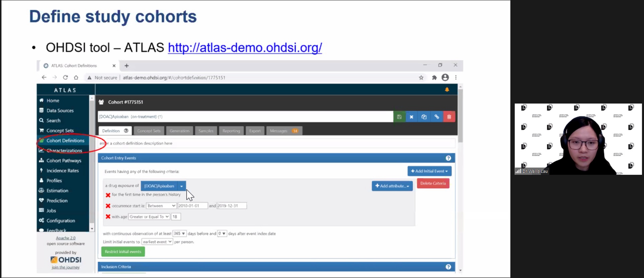Reload the ATLAS page
The width and height of the screenshot is (644, 278).
coord(65,77)
